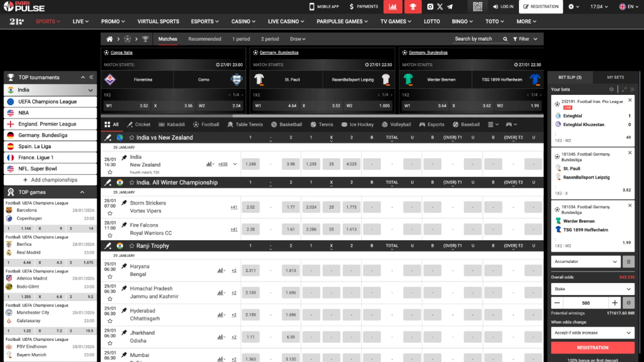Viewport: 644px width, 362px height.
Task: Open the Mobile App phone icon
Action: click(312, 6)
